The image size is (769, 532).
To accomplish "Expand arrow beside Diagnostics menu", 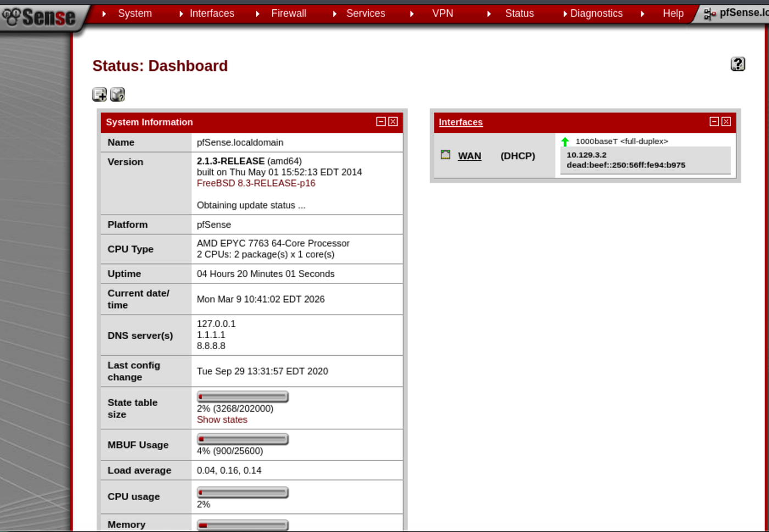I will (x=565, y=14).
